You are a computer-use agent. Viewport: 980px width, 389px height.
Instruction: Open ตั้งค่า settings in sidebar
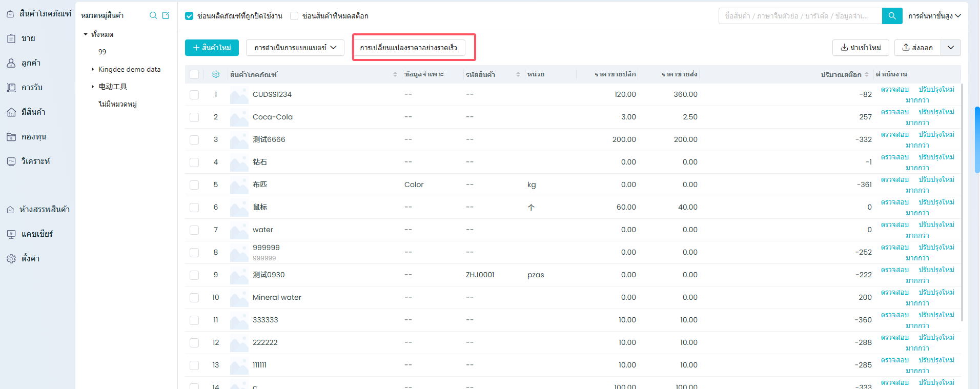click(x=30, y=259)
